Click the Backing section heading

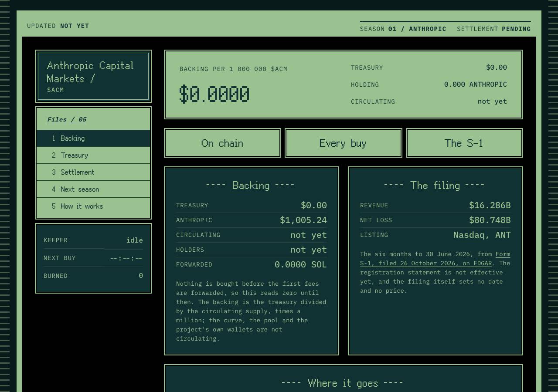(251, 185)
